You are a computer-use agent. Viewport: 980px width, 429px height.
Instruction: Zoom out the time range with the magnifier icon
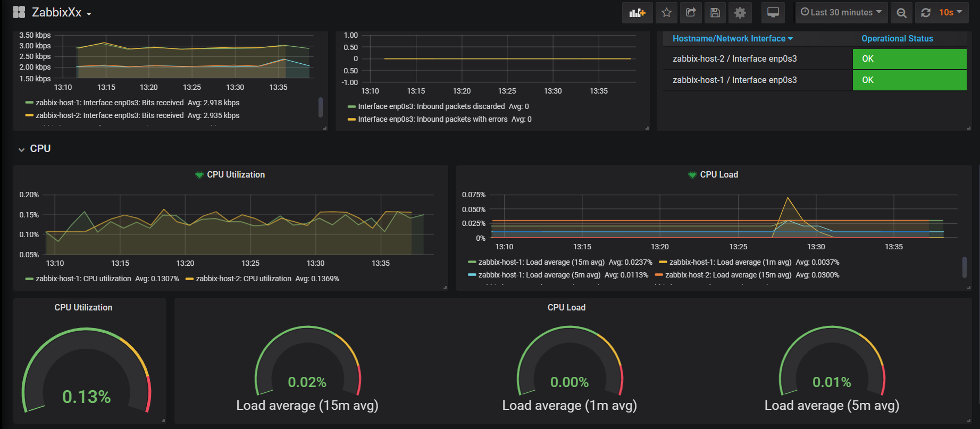(x=901, y=13)
